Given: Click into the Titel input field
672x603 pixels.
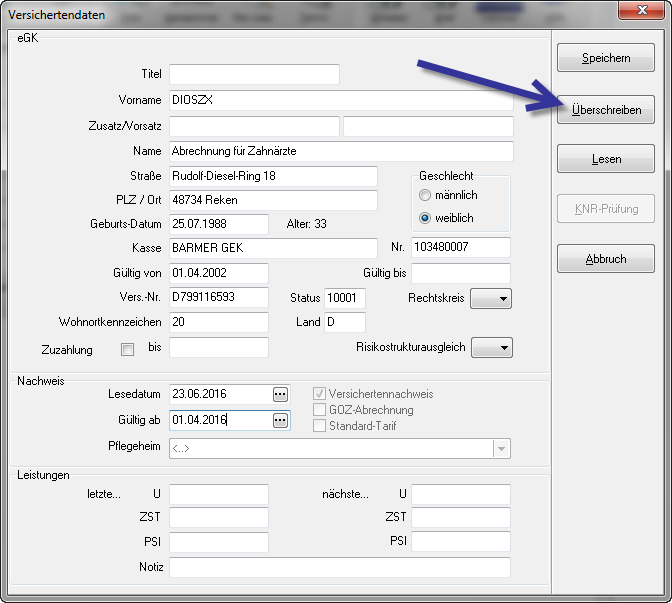Looking at the screenshot, I should pyautogui.click(x=254, y=74).
